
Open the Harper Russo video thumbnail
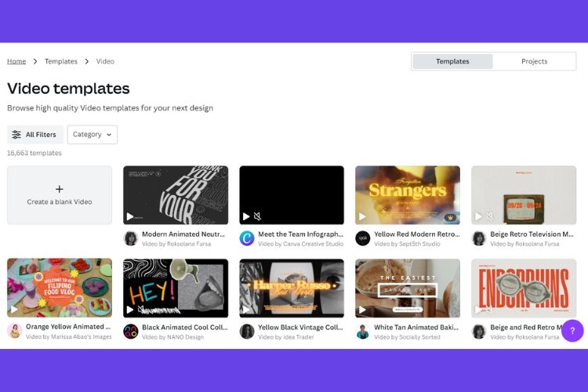click(x=292, y=288)
